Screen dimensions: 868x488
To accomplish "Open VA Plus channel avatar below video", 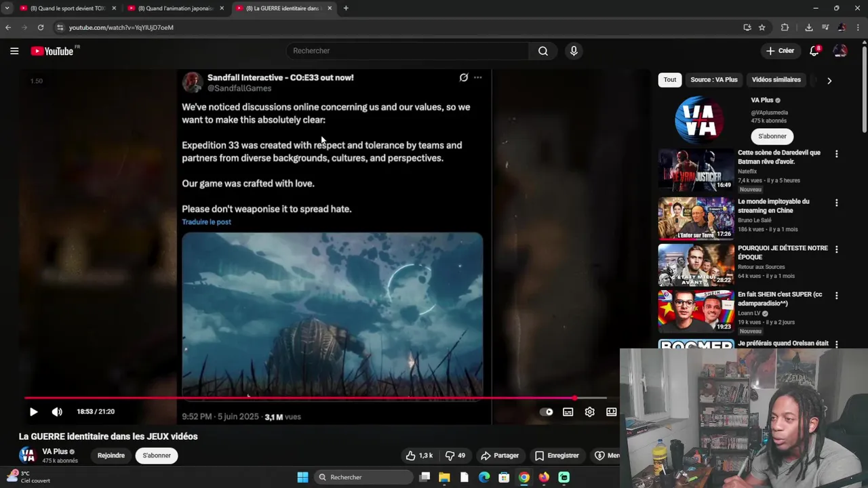I will 27,455.
